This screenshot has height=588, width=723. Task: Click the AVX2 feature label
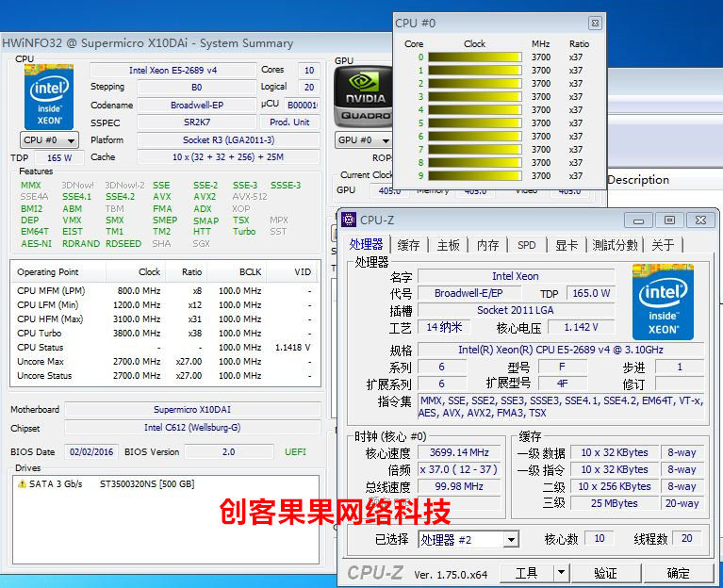[205, 197]
